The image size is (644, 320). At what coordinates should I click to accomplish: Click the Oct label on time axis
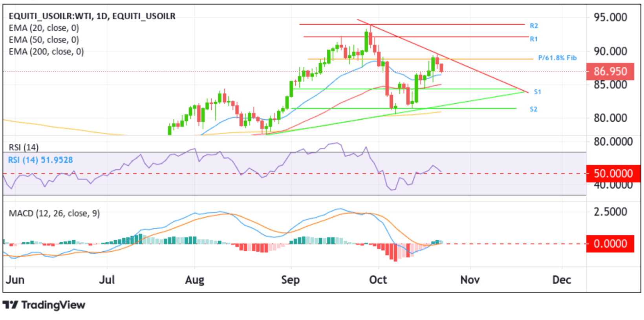tap(378, 280)
